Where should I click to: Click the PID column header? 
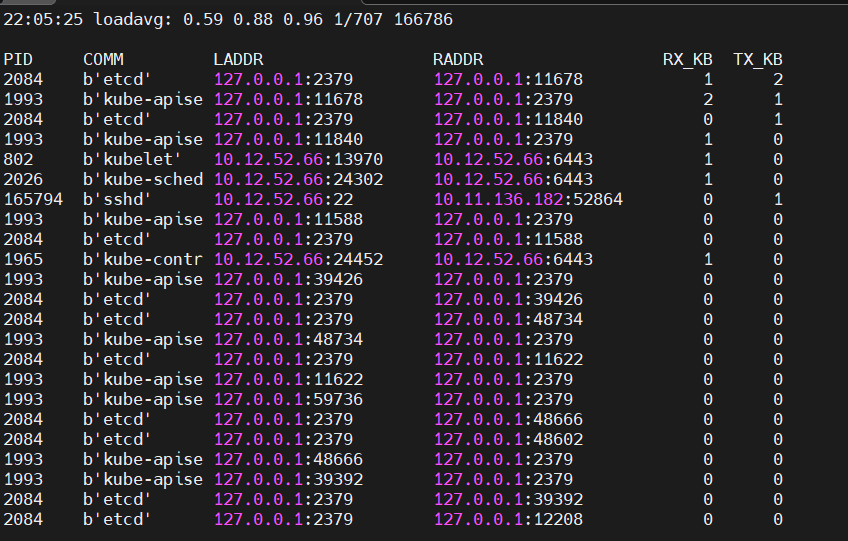18,60
